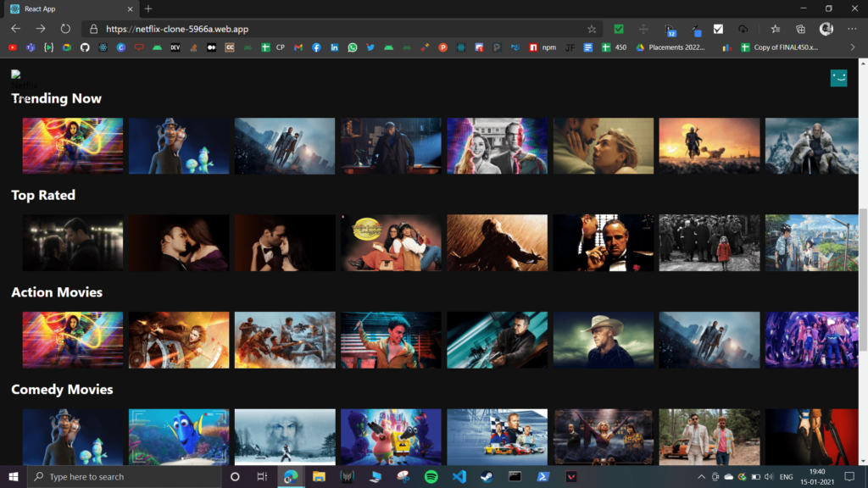
Task: Show hidden system tray icons
Action: click(x=702, y=477)
